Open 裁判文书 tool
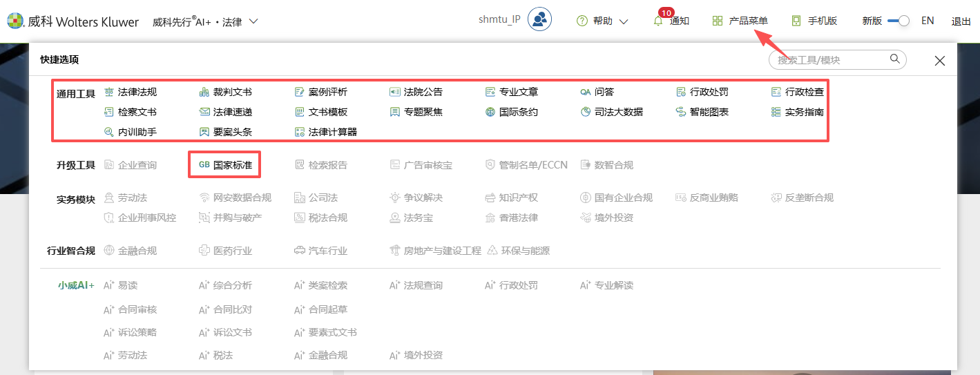 coord(232,92)
